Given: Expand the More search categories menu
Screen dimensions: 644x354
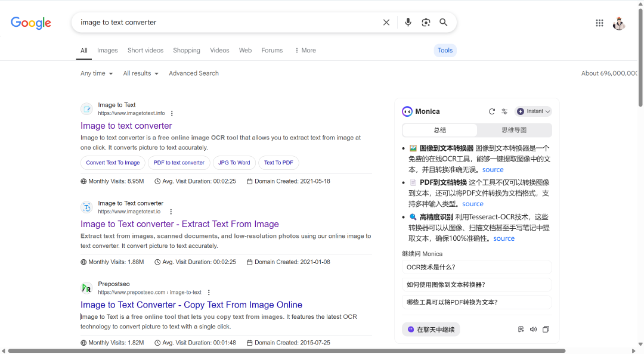Looking at the screenshot, I should click(305, 51).
